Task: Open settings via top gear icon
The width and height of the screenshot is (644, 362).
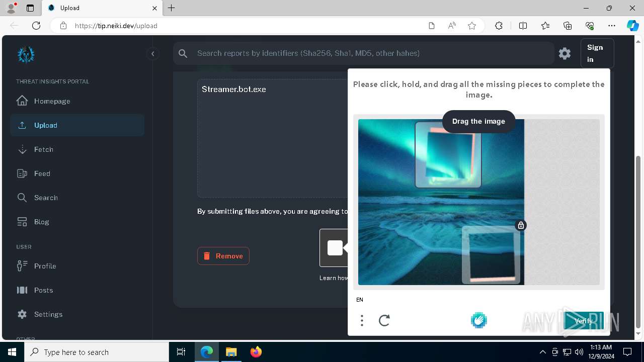Action: (x=565, y=53)
